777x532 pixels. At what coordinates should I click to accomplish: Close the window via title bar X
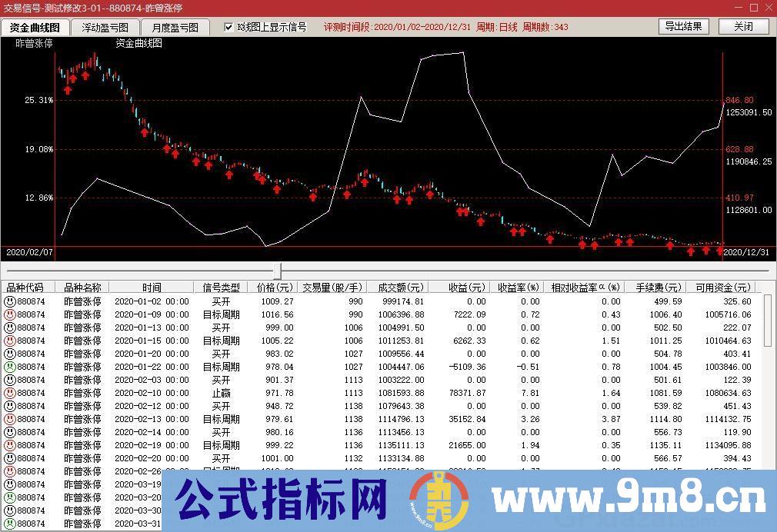(769, 8)
